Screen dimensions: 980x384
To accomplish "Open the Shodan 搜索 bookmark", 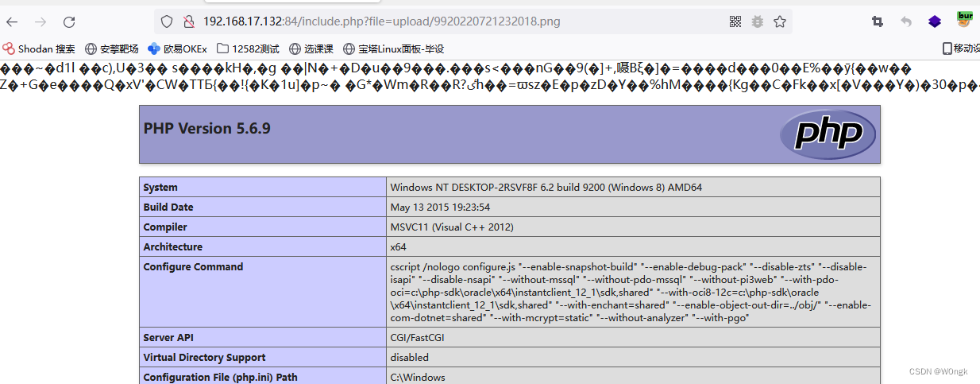I will coord(40,48).
